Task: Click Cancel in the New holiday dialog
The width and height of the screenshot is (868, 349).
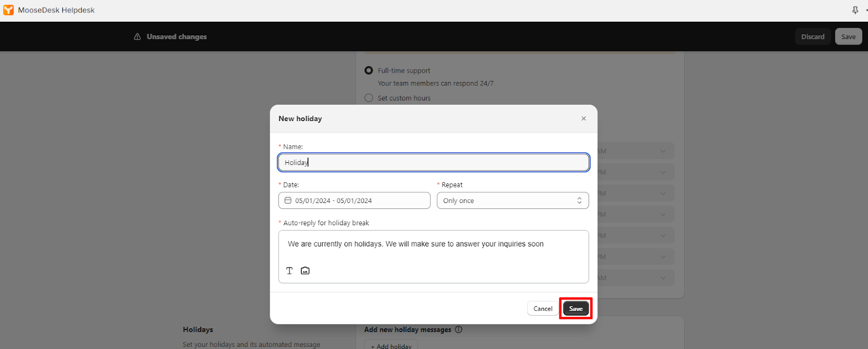Action: [x=542, y=309]
